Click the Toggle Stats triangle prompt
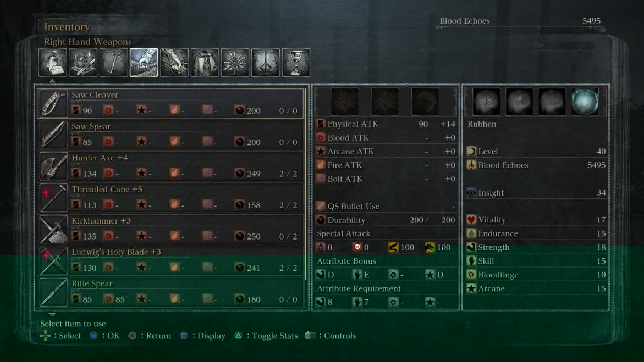The height and width of the screenshot is (362, 644). [238, 336]
